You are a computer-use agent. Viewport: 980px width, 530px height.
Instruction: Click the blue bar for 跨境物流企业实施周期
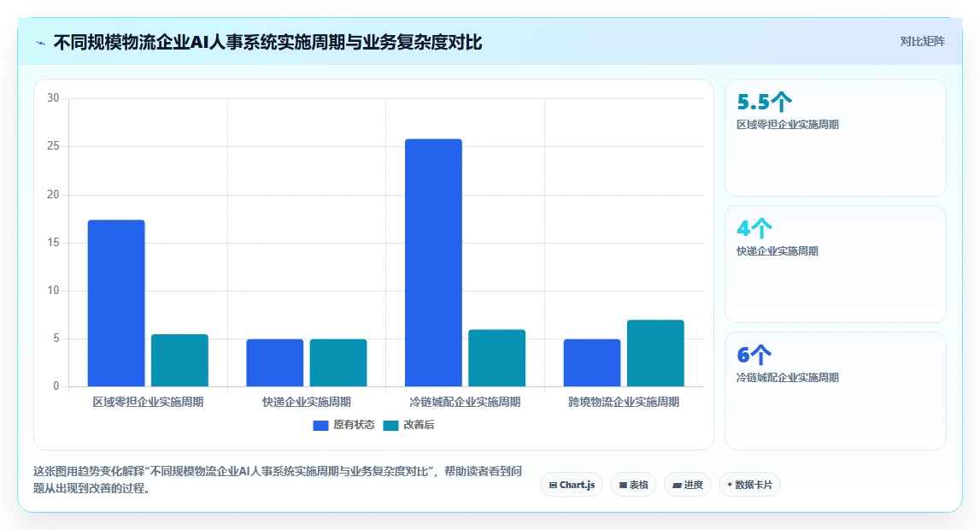coord(592,362)
